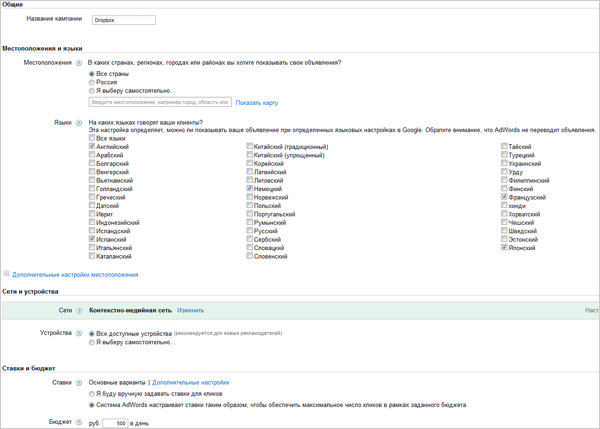
Task: Open the help icon beside Сети
Action: [79, 311]
